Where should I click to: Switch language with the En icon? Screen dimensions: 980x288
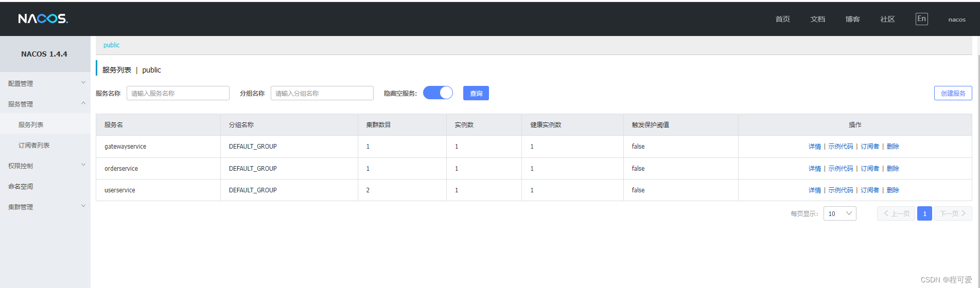(x=921, y=19)
